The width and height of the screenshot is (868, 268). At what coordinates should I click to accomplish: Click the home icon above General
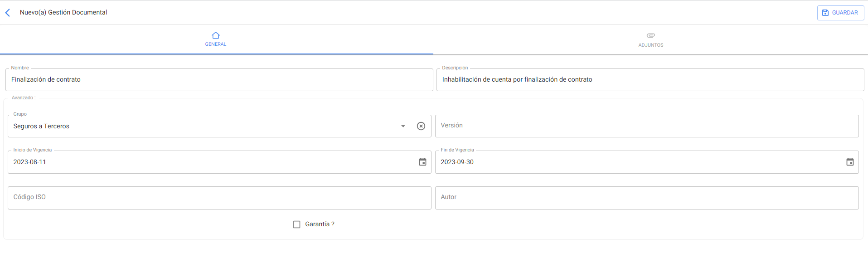(x=216, y=35)
